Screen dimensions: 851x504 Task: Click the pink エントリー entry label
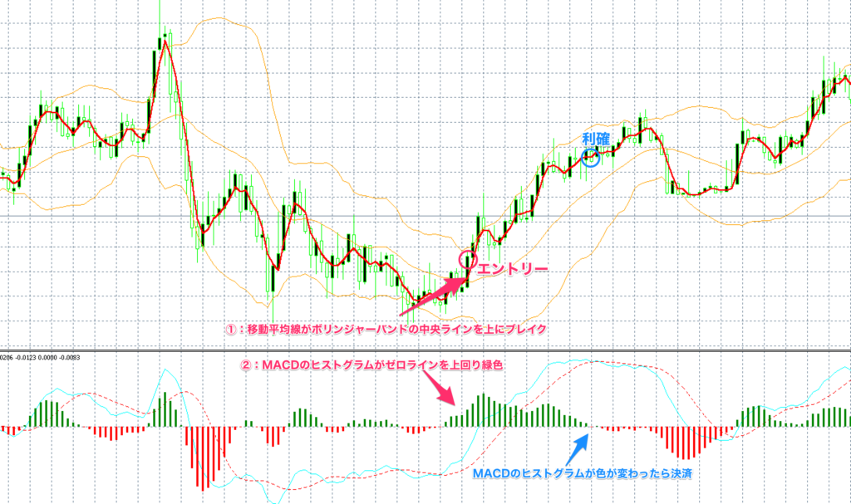[x=513, y=267]
